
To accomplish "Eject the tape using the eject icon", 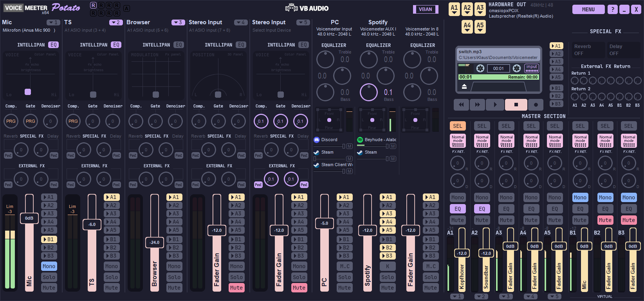I will tap(464, 86).
